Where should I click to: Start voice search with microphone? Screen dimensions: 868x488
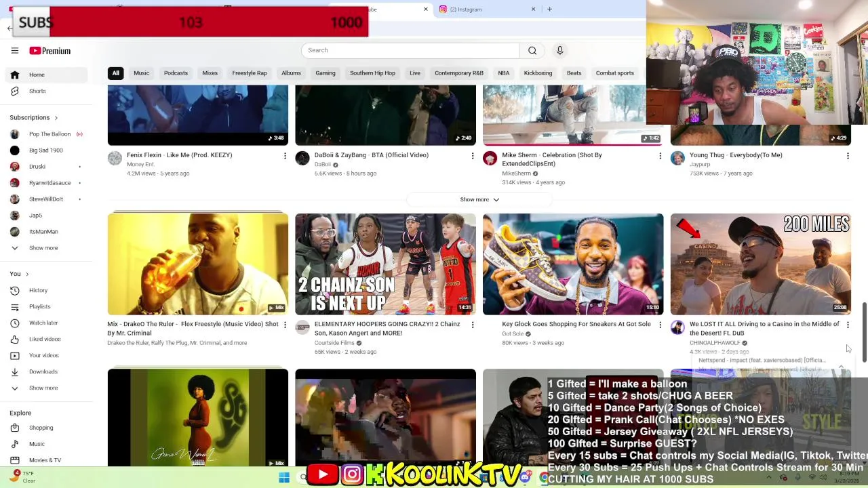click(559, 50)
